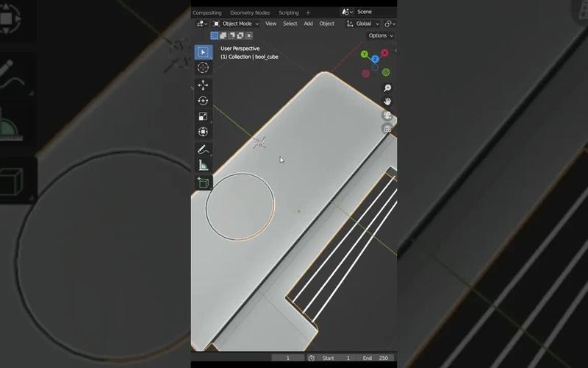Viewport: 588px width, 368px height.
Task: Click the green Y axis gizmo ball
Action: pyautogui.click(x=364, y=54)
